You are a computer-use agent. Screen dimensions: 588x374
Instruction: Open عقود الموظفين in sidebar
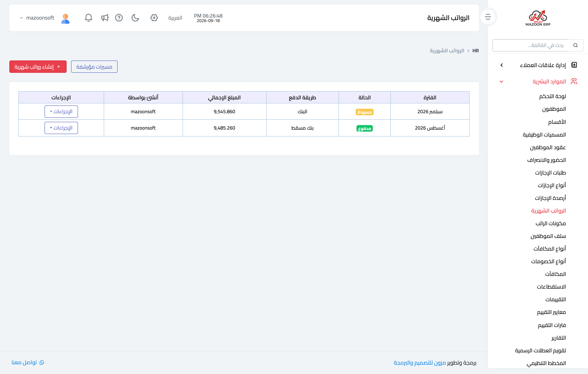click(548, 147)
